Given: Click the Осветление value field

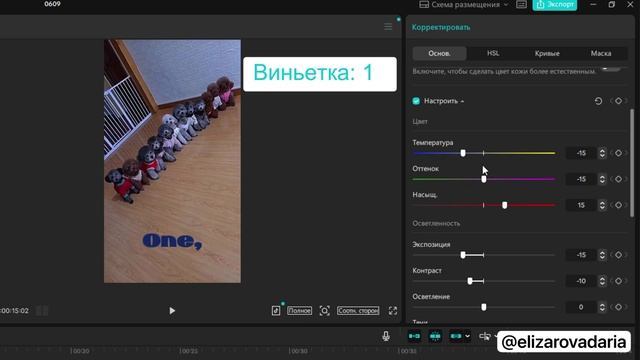Looking at the screenshot, I should (581, 307).
